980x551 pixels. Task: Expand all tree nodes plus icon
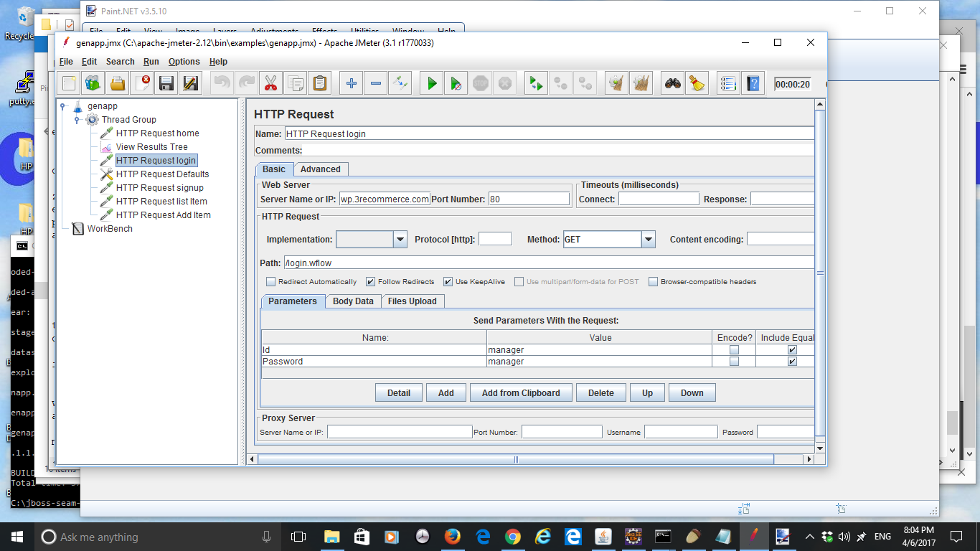352,83
